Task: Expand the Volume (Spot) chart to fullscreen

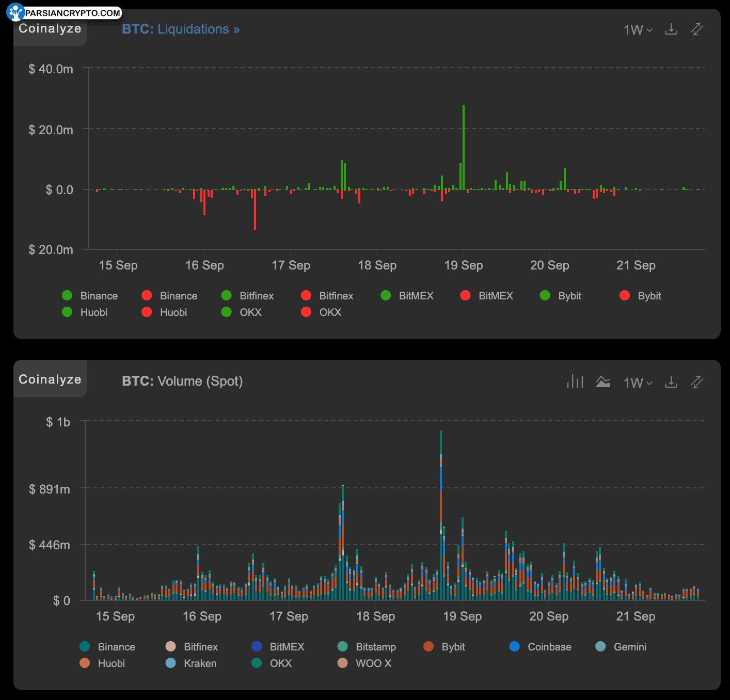Action: pos(697,382)
